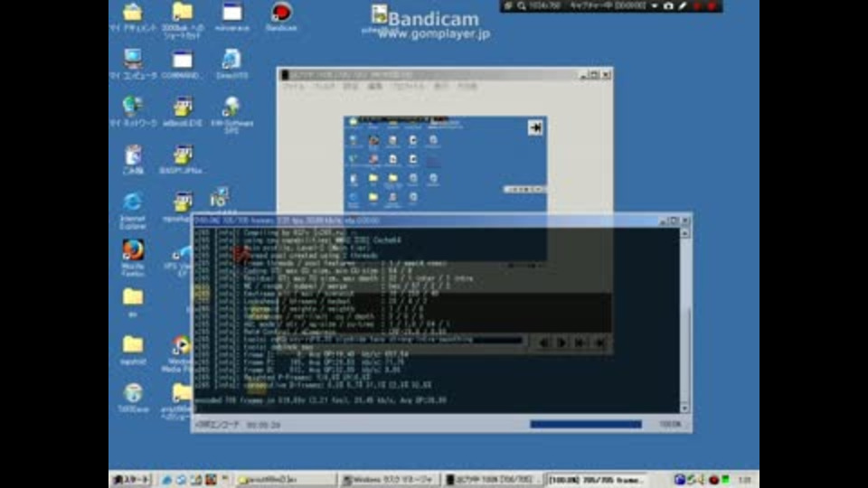Click the fourth quick launch icon on taskbar
Screen dimensions: 868x488
(x=211, y=480)
